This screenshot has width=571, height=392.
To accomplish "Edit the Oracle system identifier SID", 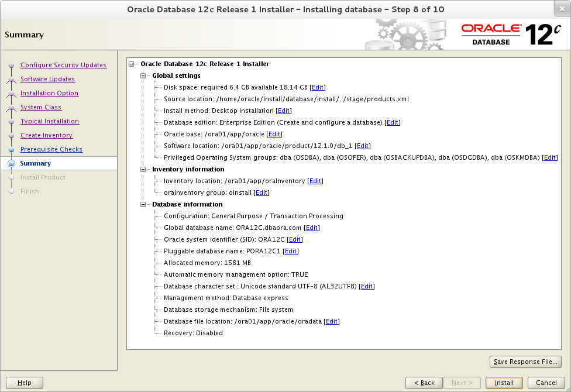I will pos(295,239).
